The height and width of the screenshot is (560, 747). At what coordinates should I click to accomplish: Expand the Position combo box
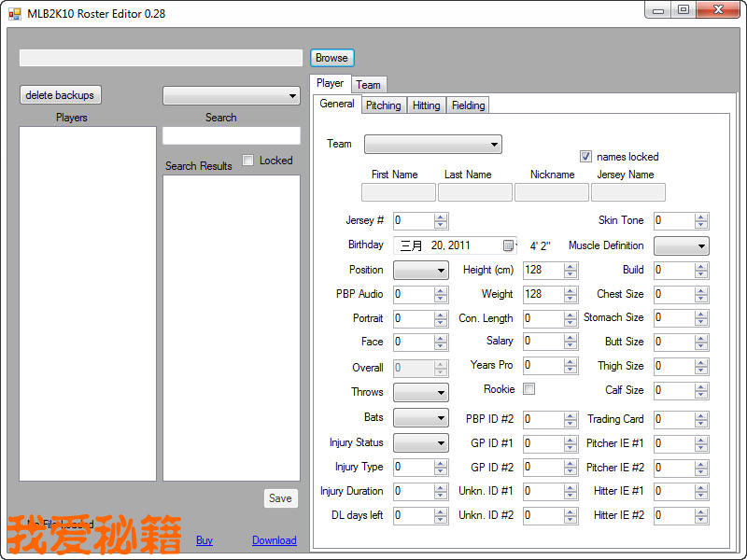pos(420,270)
